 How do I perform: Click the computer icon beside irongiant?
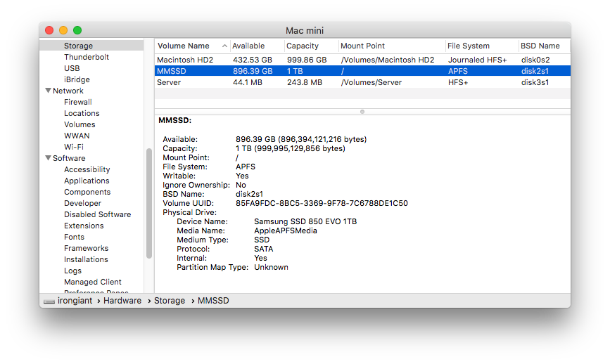[x=49, y=301]
